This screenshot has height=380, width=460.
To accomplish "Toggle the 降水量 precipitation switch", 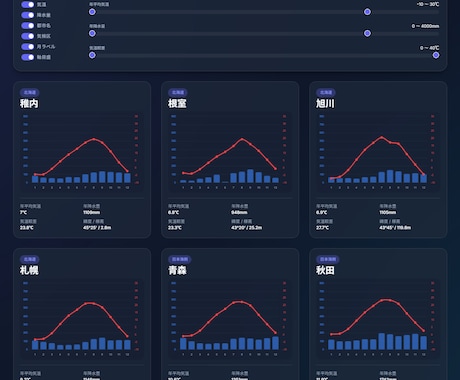I will point(28,15).
